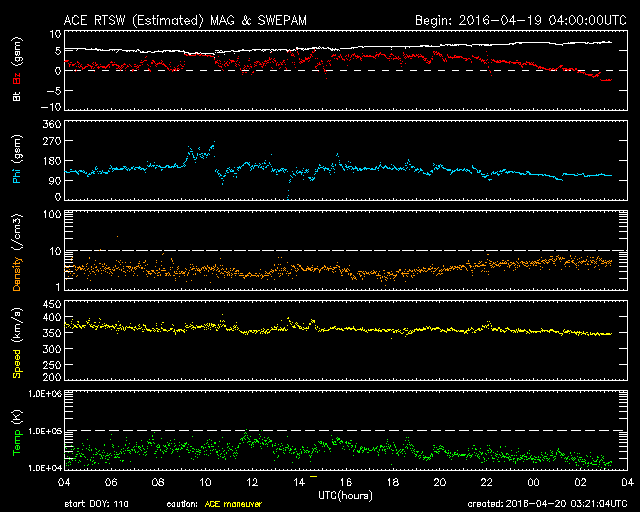
Task: Click the created: 2016-04-20 03:21:04UTC stamp
Action: pos(547,504)
